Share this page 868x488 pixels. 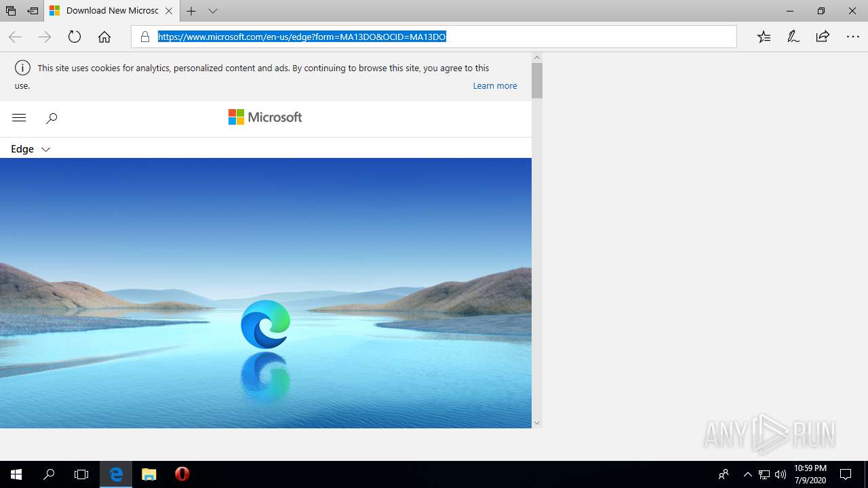[823, 37]
